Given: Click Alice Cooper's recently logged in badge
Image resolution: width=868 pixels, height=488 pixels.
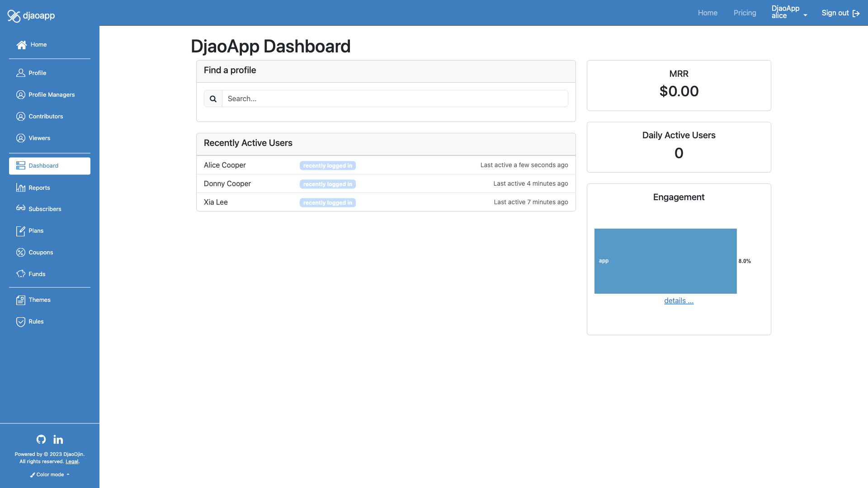Looking at the screenshot, I should click(328, 166).
